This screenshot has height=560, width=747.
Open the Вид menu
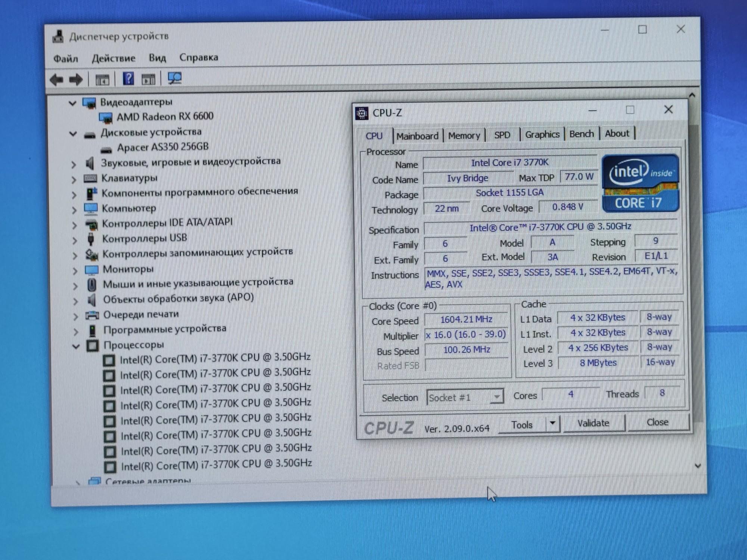[x=157, y=58]
